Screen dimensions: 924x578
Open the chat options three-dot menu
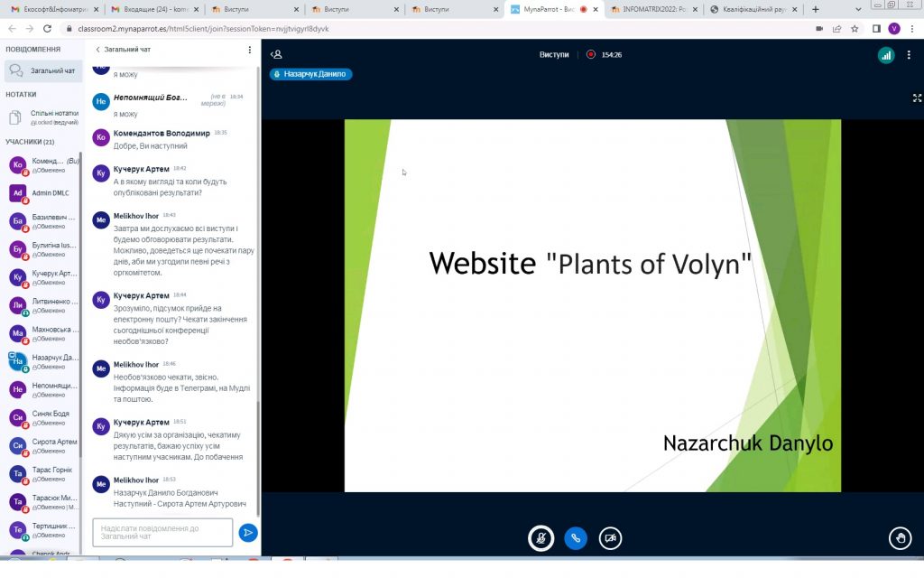coord(250,50)
